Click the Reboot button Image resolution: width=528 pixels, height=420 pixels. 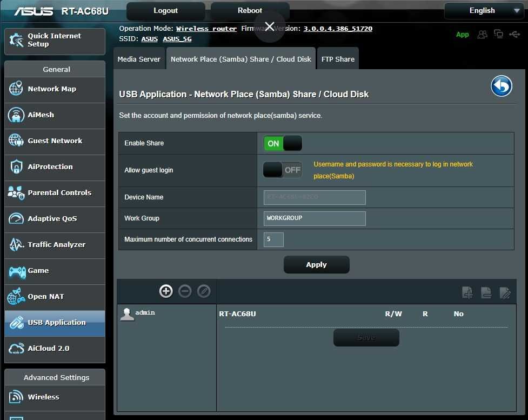(x=250, y=10)
